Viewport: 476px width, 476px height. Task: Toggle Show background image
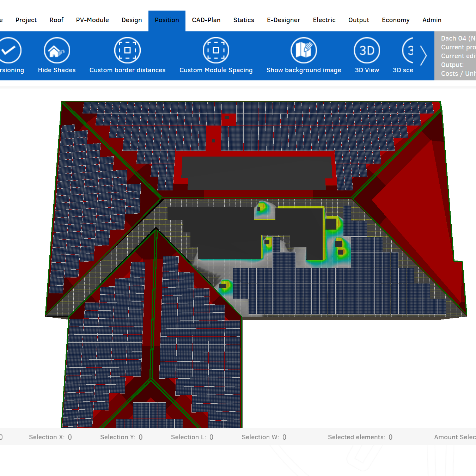point(304,51)
